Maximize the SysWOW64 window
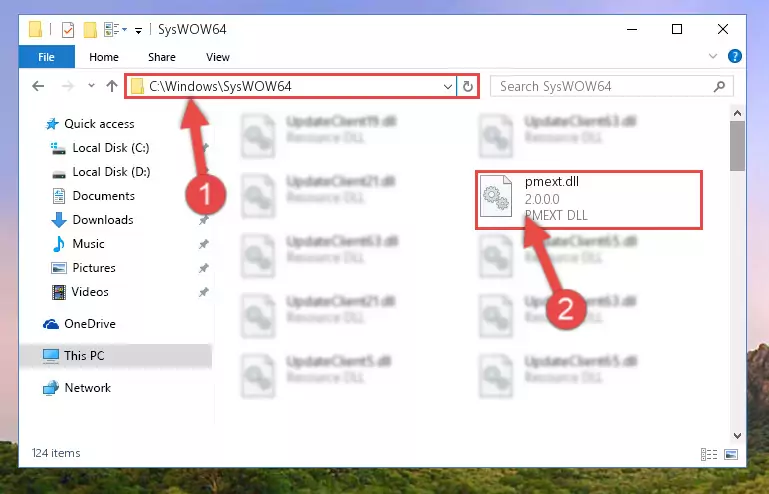This screenshot has height=494, width=769. point(677,29)
